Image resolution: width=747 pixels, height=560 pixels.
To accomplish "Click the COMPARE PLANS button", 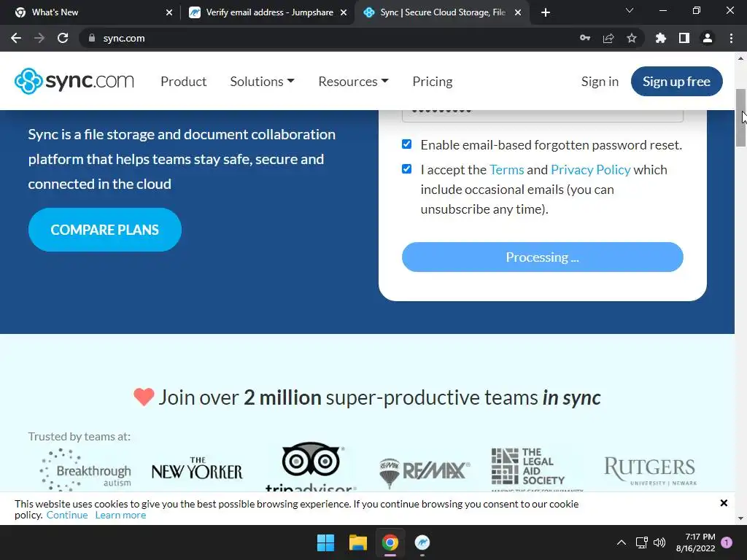I will point(105,230).
